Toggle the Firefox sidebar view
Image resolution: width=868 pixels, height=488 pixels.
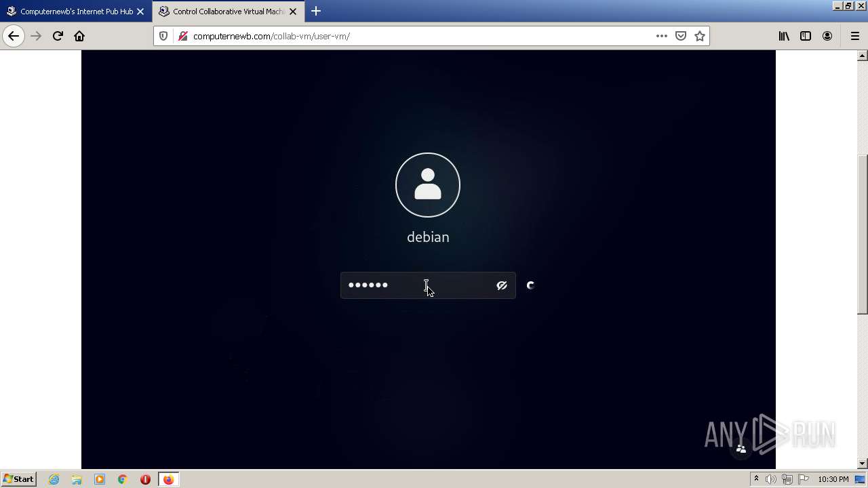click(x=806, y=36)
